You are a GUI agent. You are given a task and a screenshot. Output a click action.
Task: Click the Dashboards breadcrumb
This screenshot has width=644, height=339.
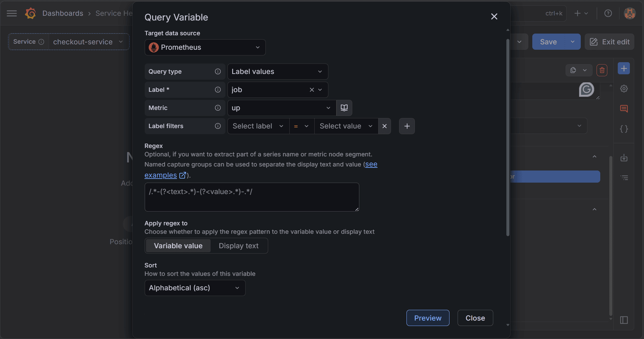pyautogui.click(x=63, y=13)
